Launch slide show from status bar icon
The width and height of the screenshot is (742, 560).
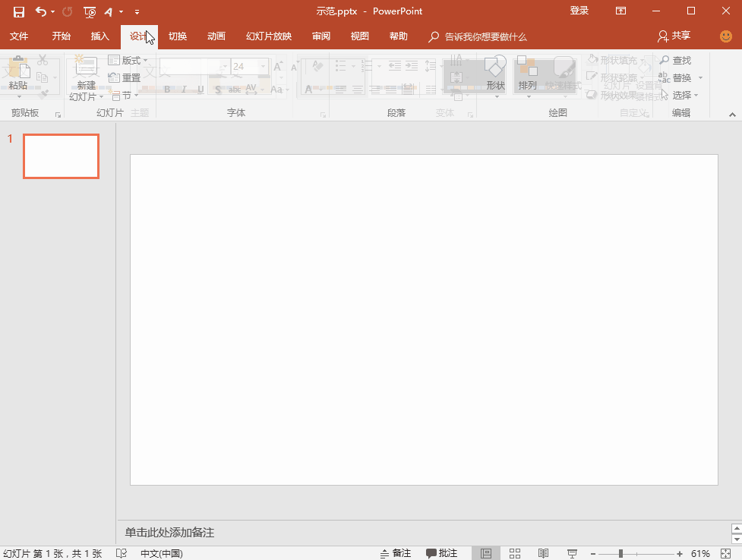pyautogui.click(x=572, y=553)
